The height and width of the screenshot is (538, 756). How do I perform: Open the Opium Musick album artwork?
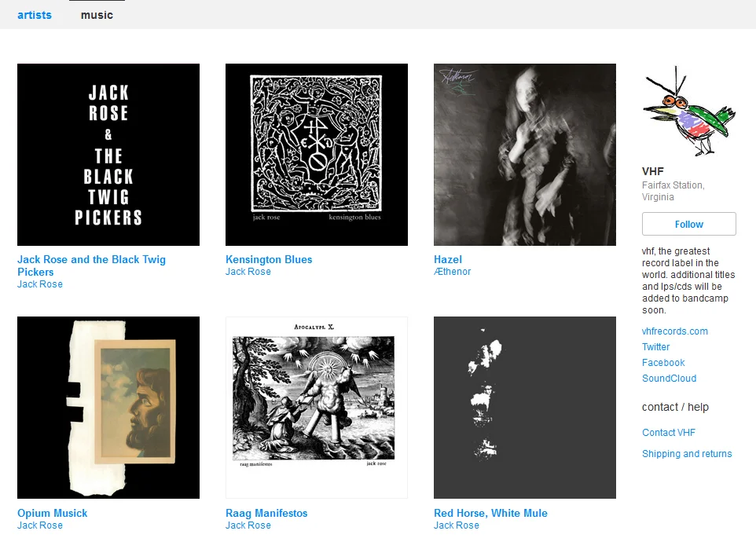tap(108, 408)
